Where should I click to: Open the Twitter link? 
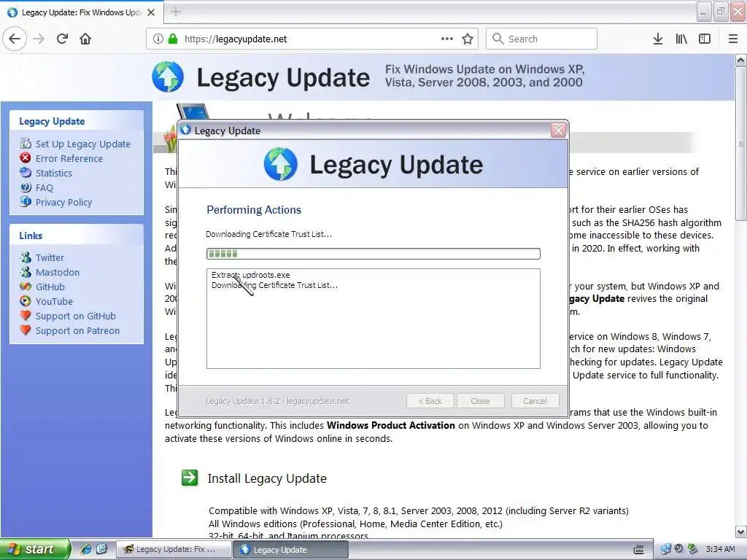(x=50, y=257)
